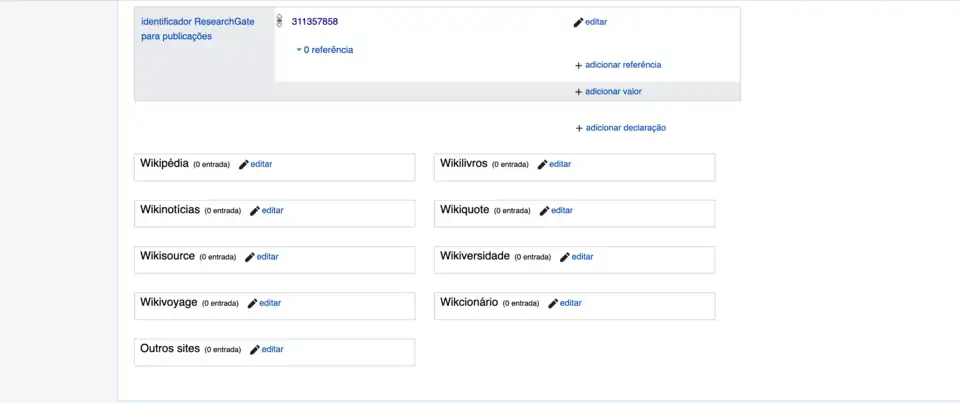Open ResearchGate ID value 311357858
This screenshot has width=960, height=403.
point(314,21)
